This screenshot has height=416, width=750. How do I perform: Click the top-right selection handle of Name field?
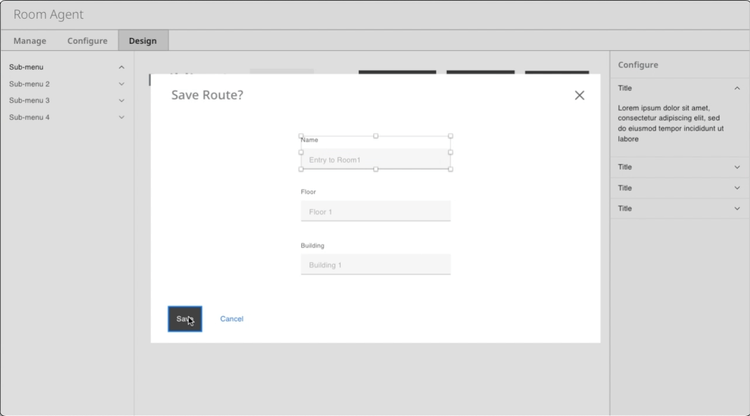pyautogui.click(x=450, y=136)
